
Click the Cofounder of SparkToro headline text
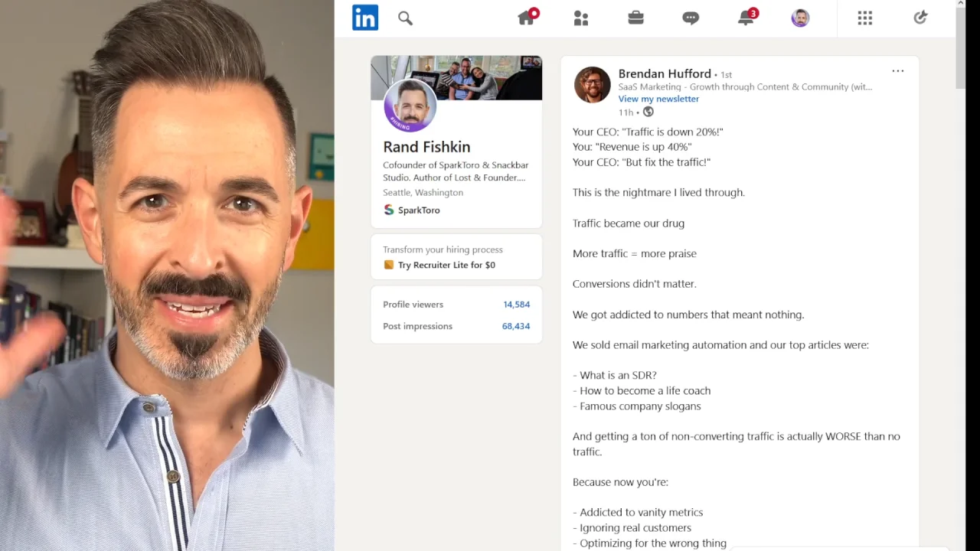[x=456, y=171]
